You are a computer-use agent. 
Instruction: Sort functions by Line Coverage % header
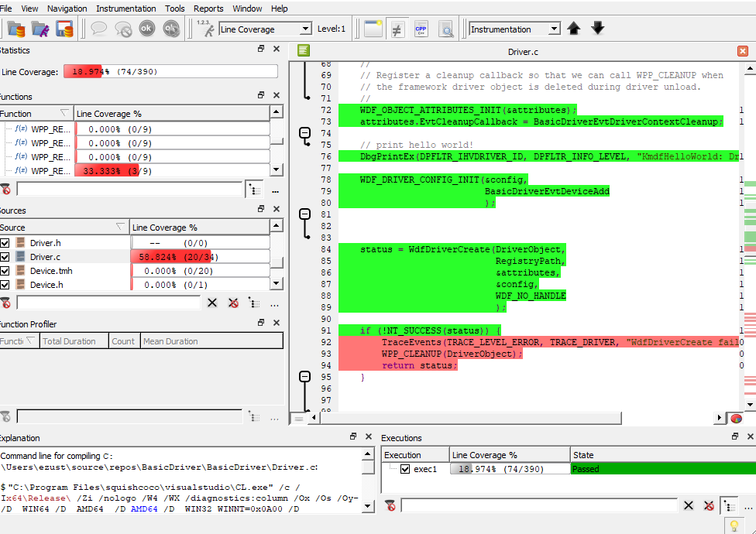170,114
